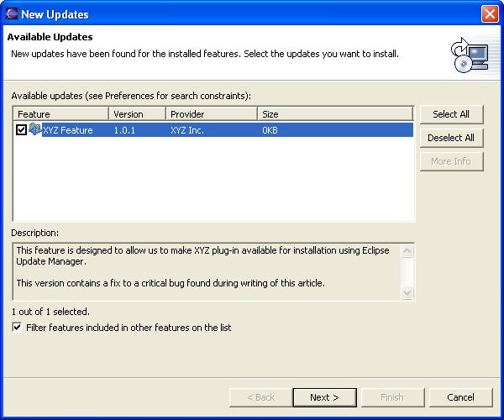Viewport: 504px width, 420px height.
Task: Sort by the Size column header
Action: (335, 114)
